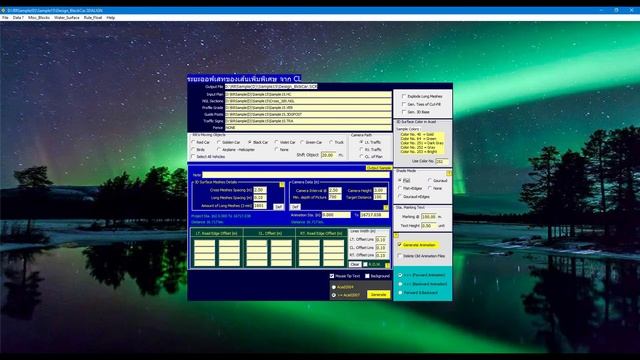Click the Animation Sta. start field

336,215
